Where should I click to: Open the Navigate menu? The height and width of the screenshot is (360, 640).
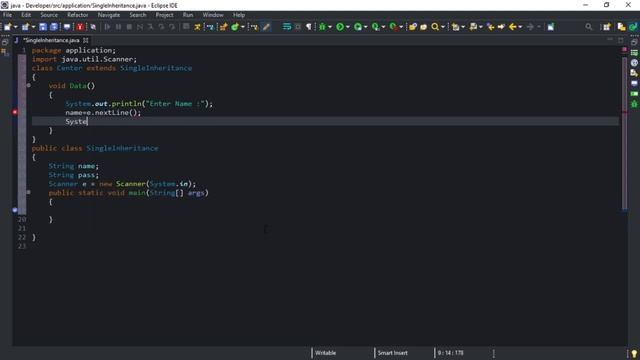pos(109,15)
